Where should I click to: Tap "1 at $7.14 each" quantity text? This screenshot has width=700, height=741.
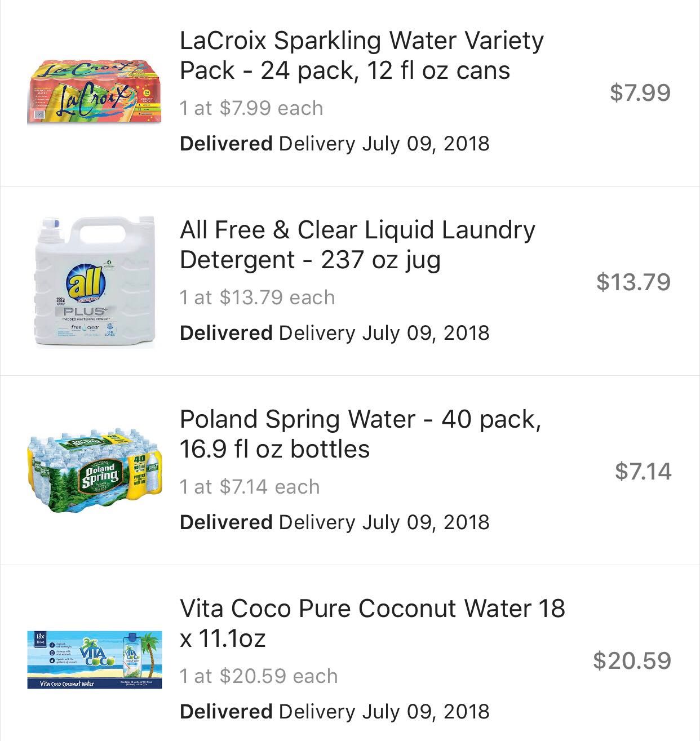[x=250, y=486]
